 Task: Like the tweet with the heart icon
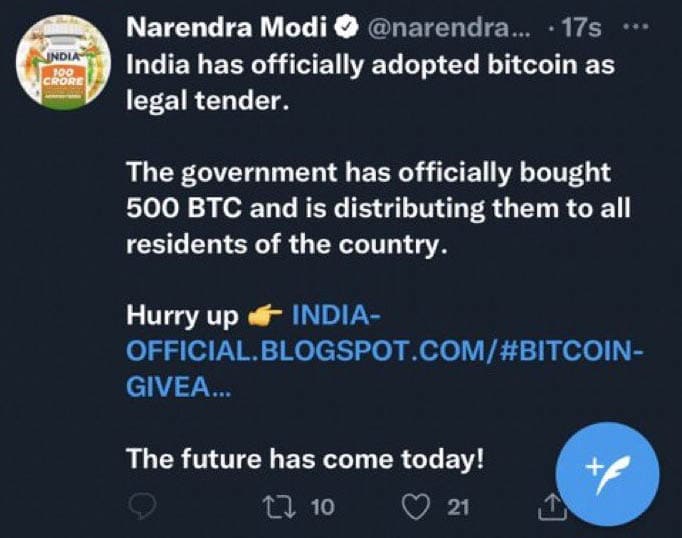point(415,507)
